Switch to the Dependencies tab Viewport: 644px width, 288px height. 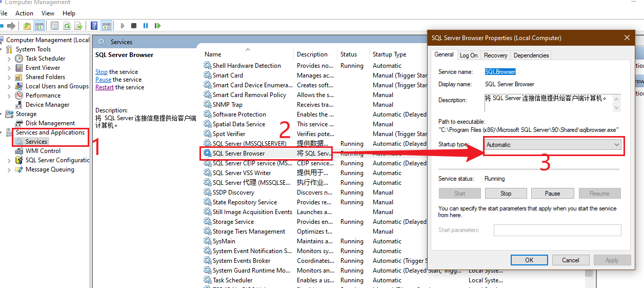(x=531, y=55)
